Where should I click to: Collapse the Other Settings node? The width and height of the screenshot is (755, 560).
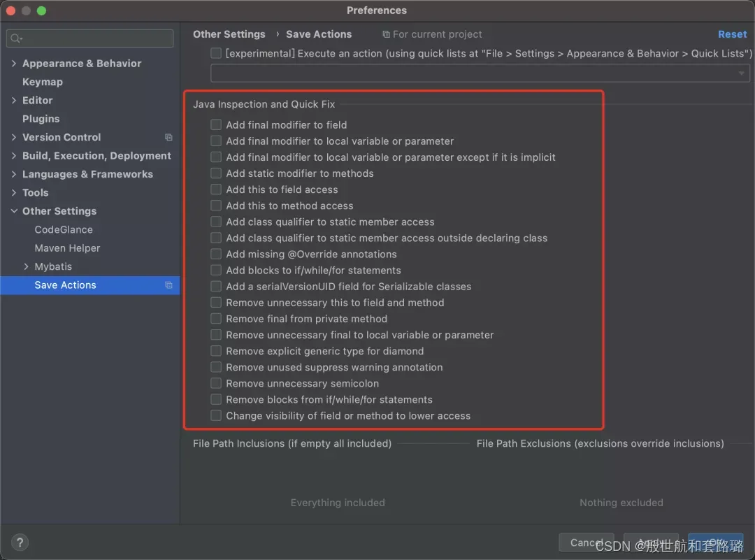click(13, 211)
